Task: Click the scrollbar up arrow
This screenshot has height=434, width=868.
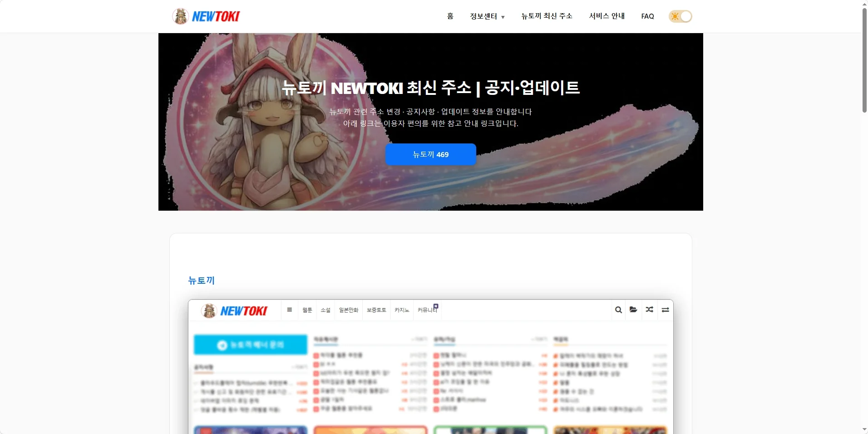Action: pos(864,4)
